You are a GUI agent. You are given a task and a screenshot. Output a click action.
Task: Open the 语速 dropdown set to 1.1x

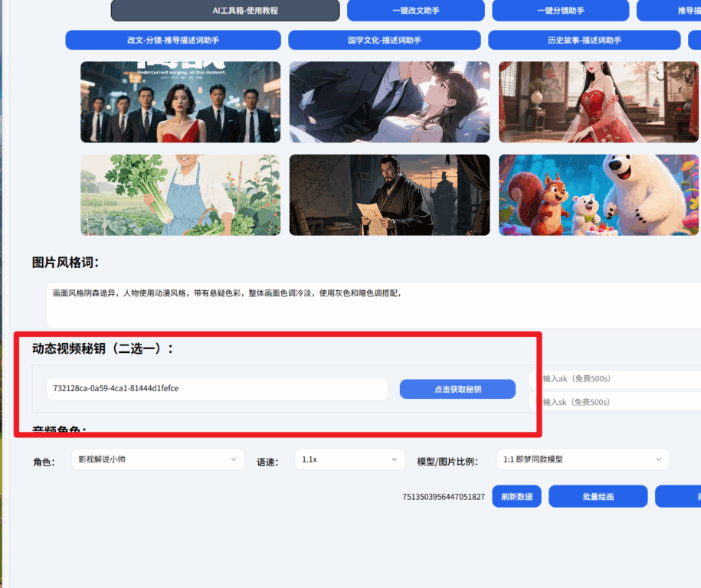(349, 459)
